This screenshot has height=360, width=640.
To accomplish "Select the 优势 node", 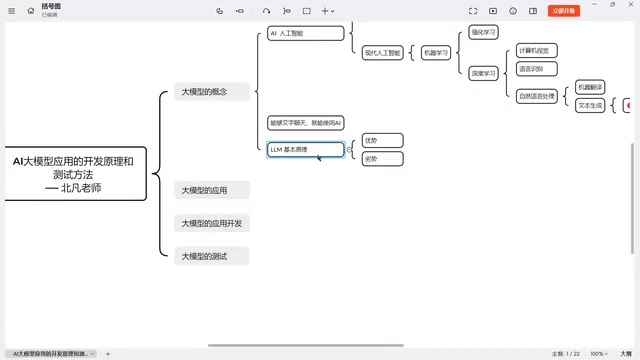I will (x=383, y=140).
